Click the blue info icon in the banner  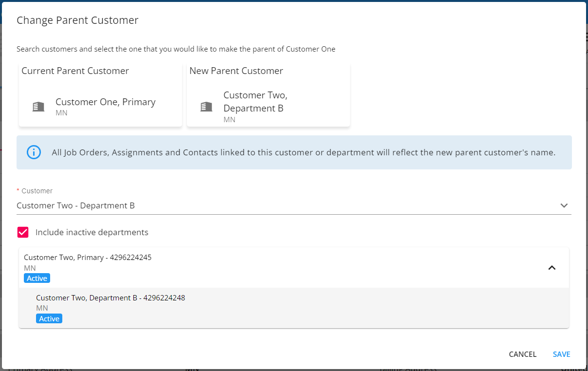[34, 152]
